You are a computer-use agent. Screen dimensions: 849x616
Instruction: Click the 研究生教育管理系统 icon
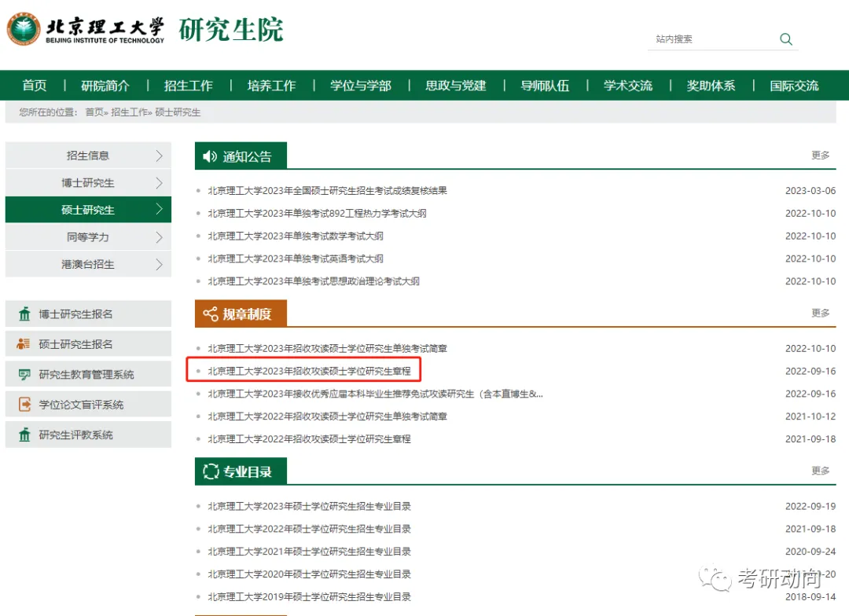pos(24,375)
